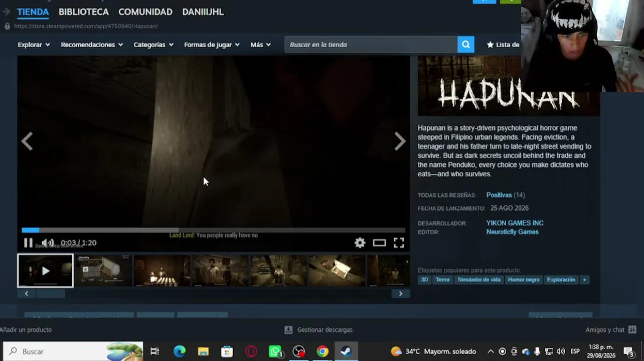644x361 pixels.
Task: Switch ESP keyboard language indicator
Action: point(575,351)
